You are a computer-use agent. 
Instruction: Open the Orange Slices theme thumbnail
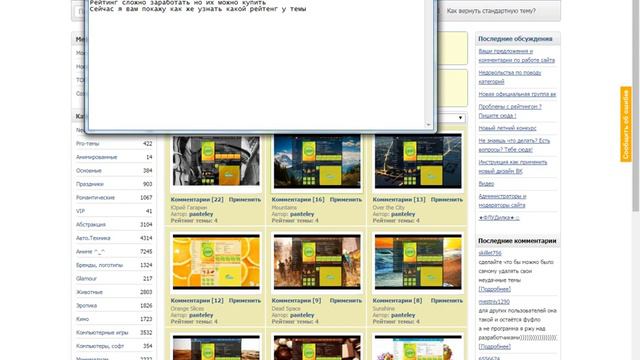pyautogui.click(x=216, y=262)
